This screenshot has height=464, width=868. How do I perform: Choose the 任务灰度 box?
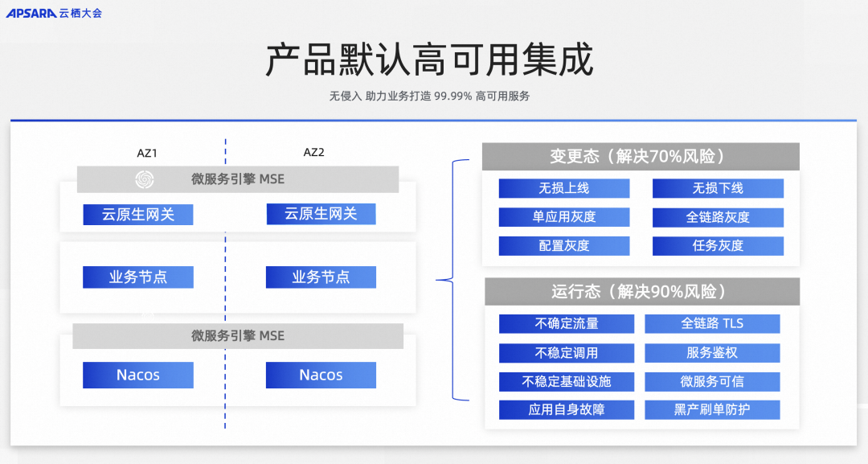pyautogui.click(x=718, y=246)
